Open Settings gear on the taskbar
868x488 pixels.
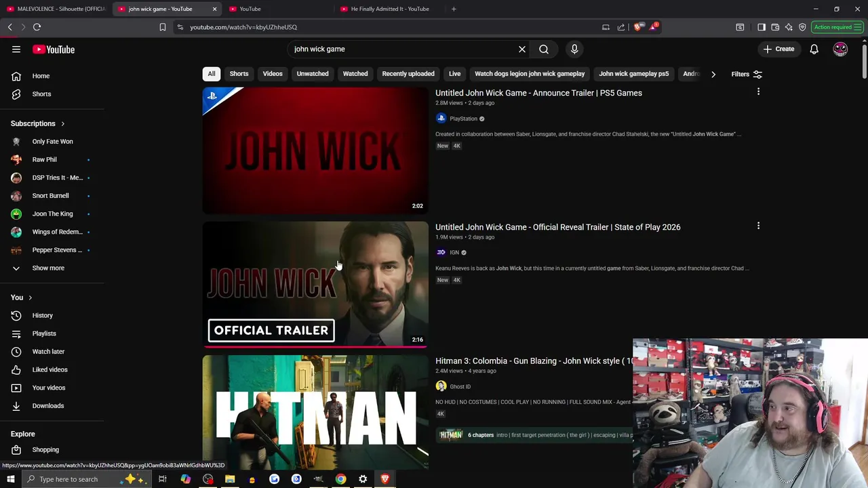[363, 479]
